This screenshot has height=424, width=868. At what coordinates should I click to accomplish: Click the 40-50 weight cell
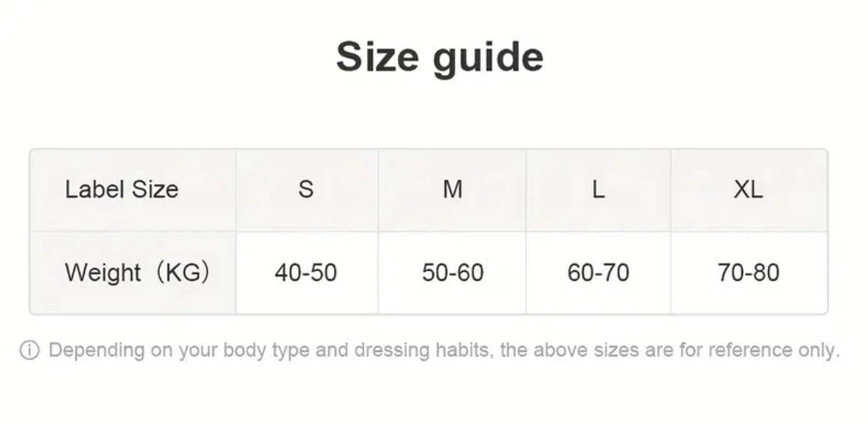pyautogui.click(x=306, y=272)
